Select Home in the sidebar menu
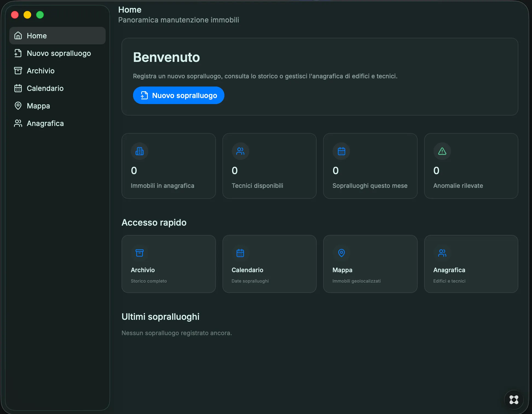The width and height of the screenshot is (532, 414). [x=57, y=36]
